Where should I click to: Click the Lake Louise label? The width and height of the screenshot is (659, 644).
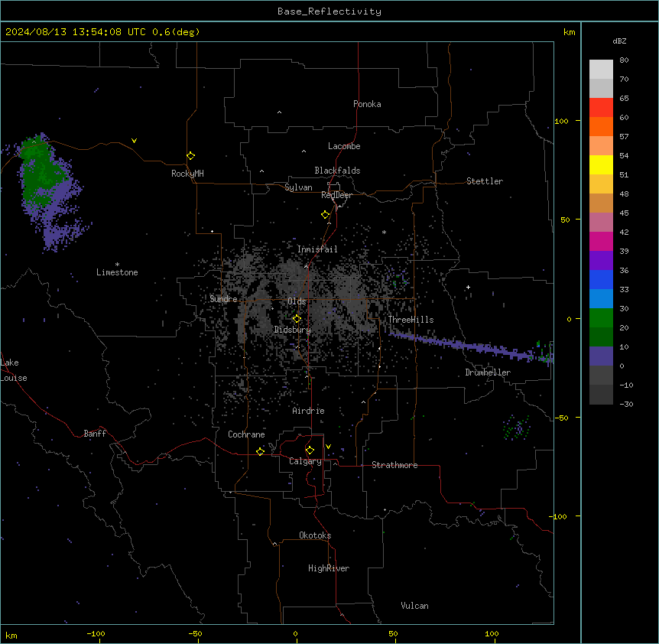pyautogui.click(x=12, y=370)
